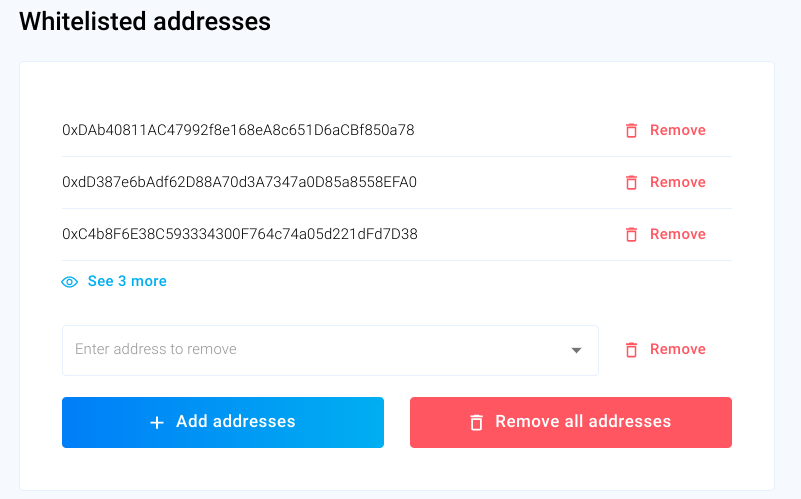Expand list via See 3 more link
Viewport: 801px width, 499px height.
tap(127, 282)
